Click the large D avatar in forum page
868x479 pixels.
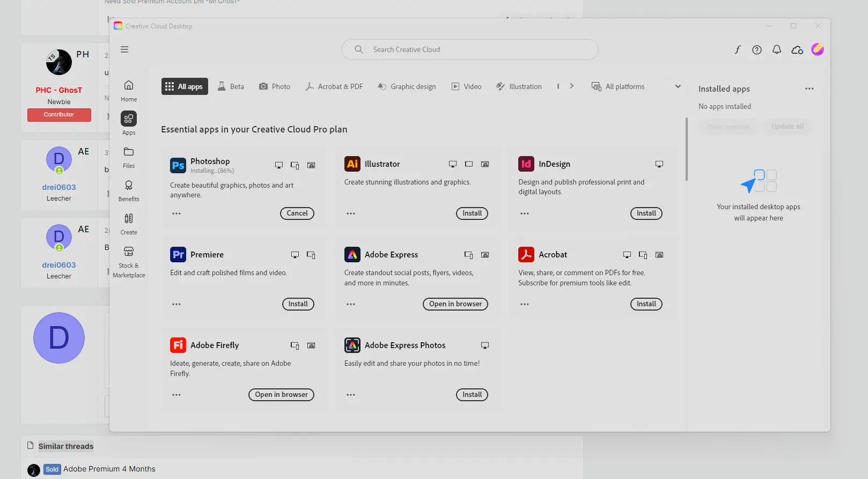click(x=59, y=338)
